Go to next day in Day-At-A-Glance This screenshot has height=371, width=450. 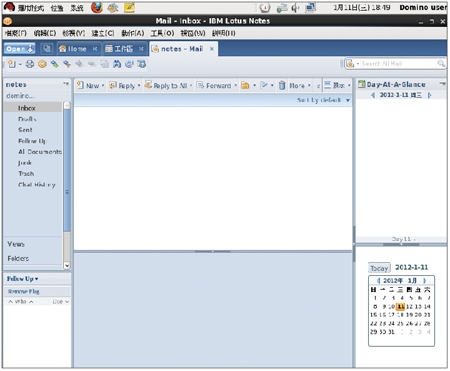click(x=429, y=95)
